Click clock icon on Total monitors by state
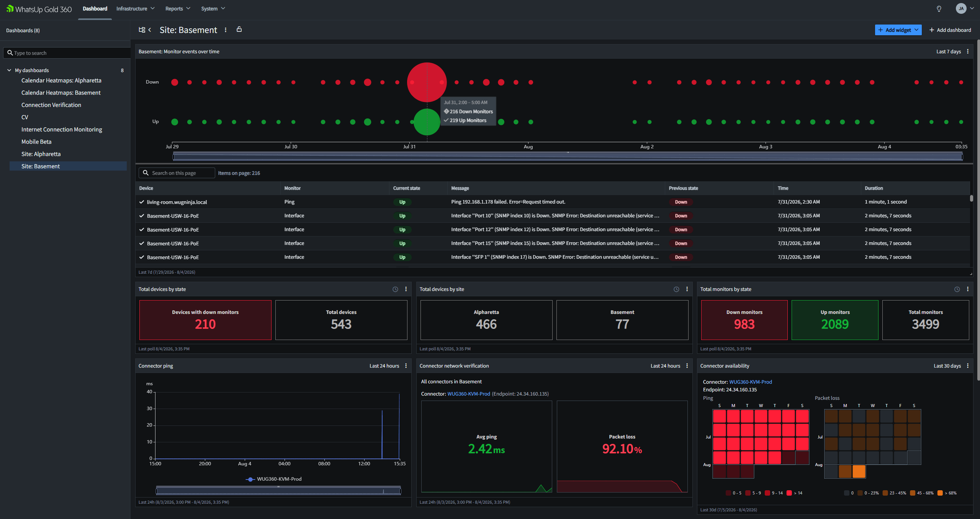The width and height of the screenshot is (980, 519). 957,289
